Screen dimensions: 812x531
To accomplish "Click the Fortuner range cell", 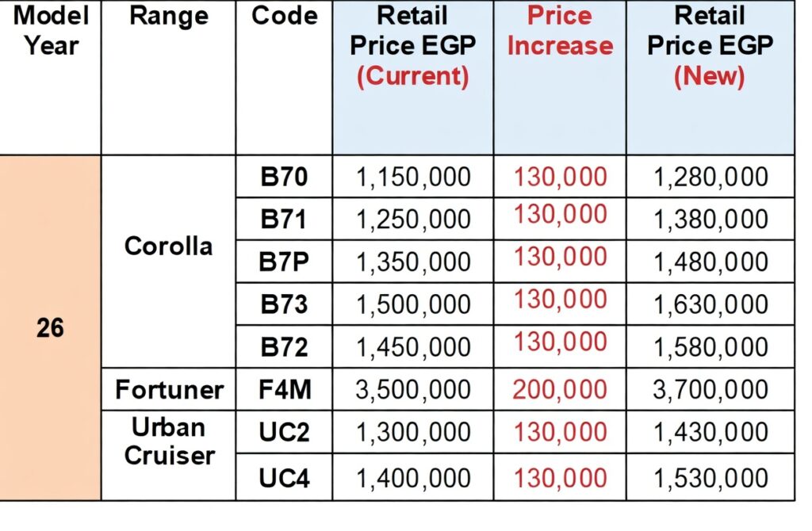I will click(x=169, y=389).
